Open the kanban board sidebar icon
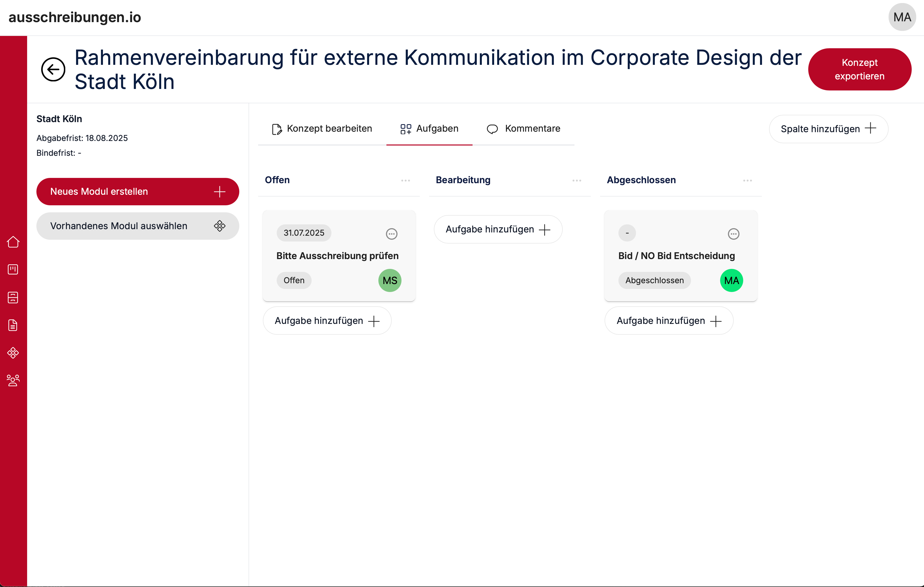 coord(13,270)
